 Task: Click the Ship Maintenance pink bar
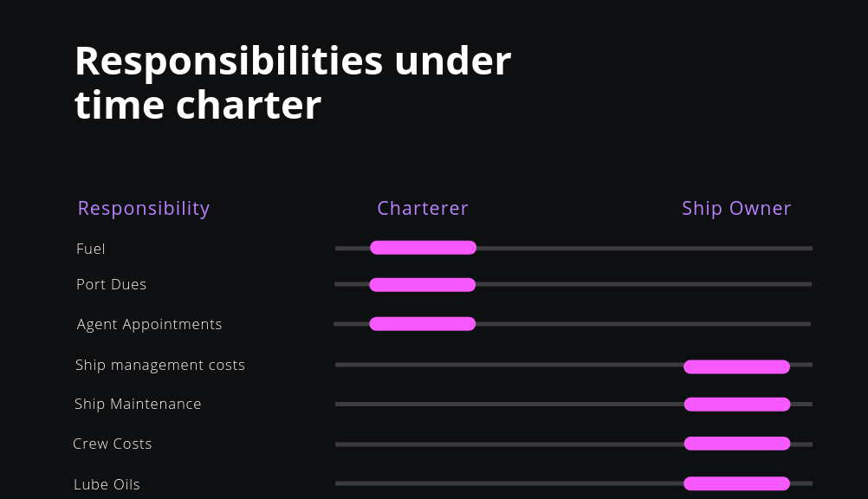(737, 405)
